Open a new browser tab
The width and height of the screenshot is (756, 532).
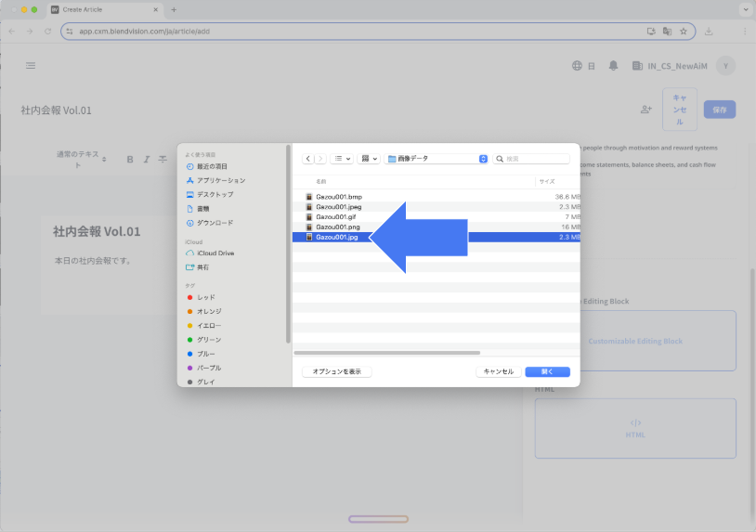[174, 9]
